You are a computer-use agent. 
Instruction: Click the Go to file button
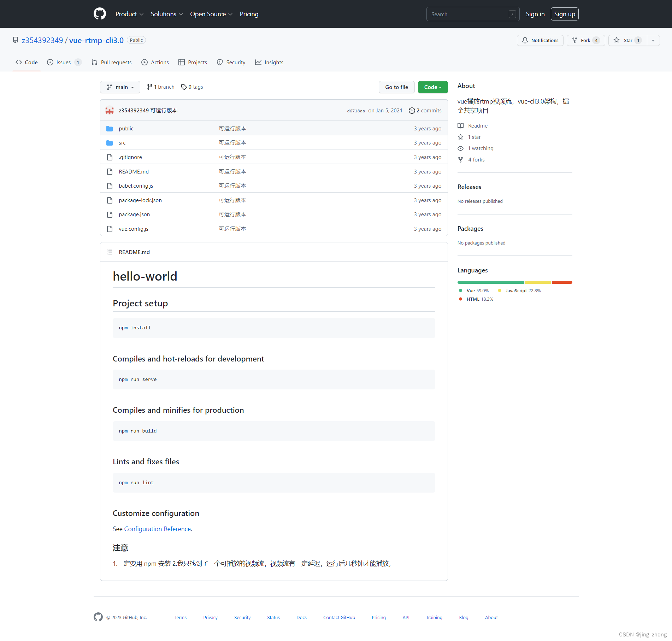[x=396, y=87]
